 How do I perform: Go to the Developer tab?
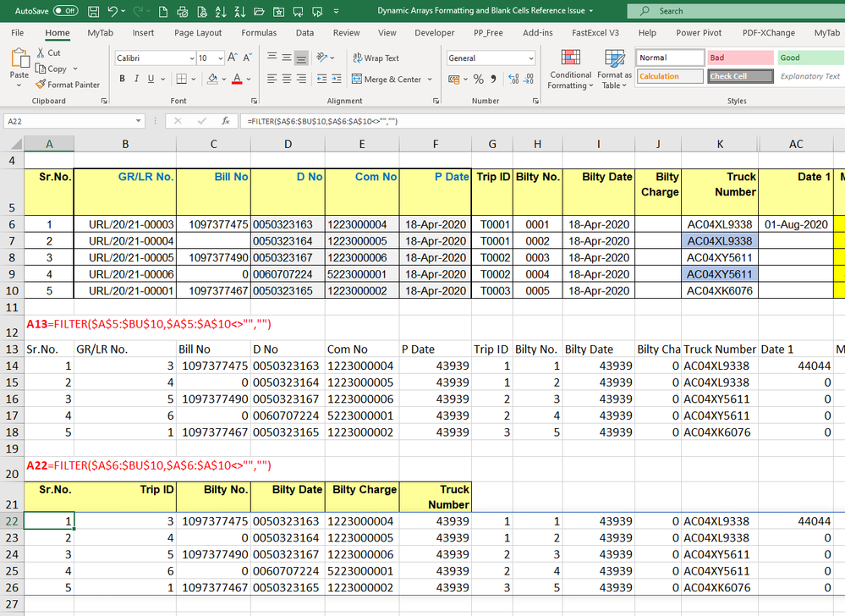(435, 33)
